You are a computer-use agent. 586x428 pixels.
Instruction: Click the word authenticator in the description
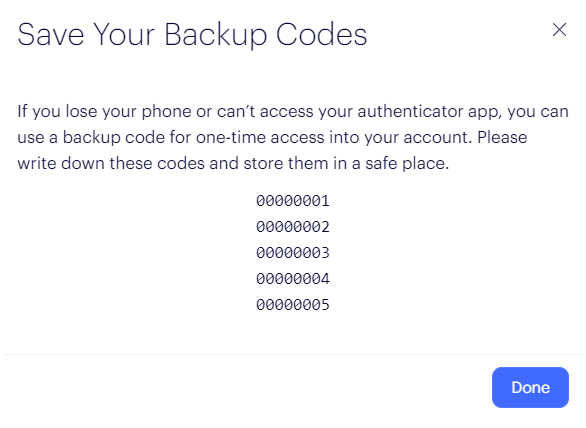pos(410,111)
